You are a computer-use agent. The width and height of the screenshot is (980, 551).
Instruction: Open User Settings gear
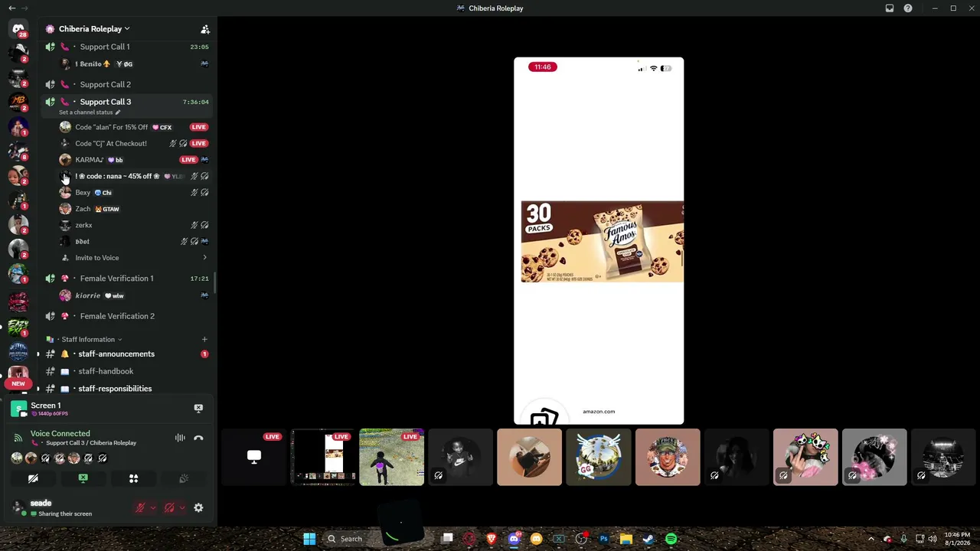click(x=198, y=508)
